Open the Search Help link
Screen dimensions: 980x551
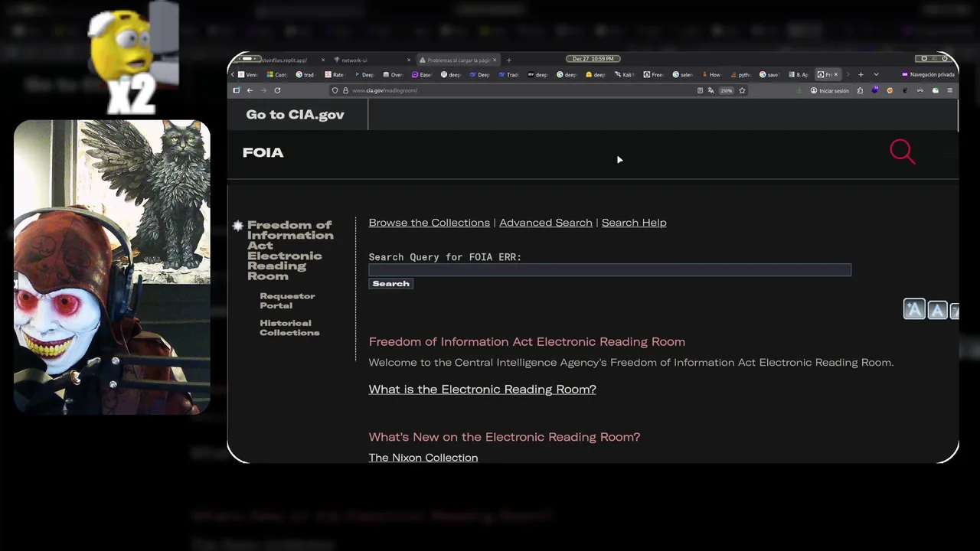[x=634, y=223]
